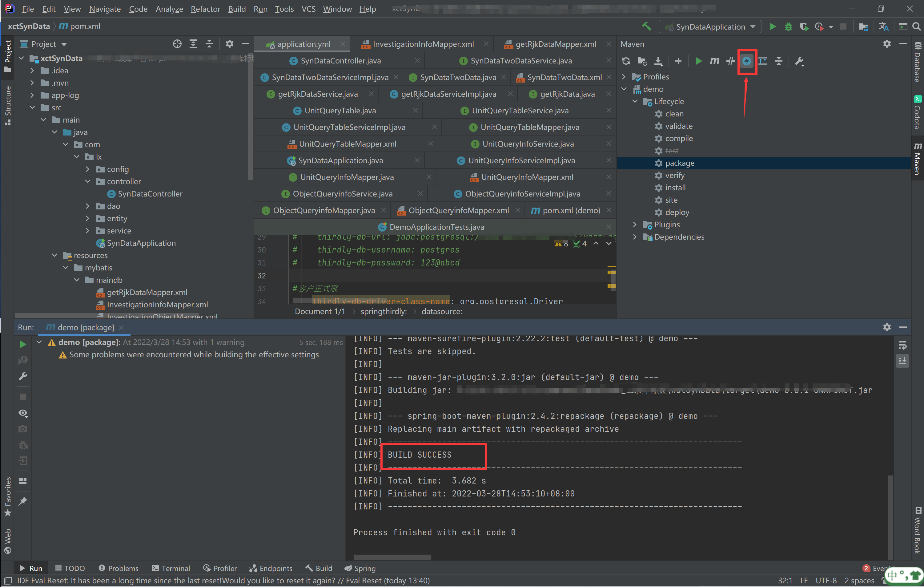Select install in Maven Lifecycle
Screen dimensions: 924x587
coord(675,188)
